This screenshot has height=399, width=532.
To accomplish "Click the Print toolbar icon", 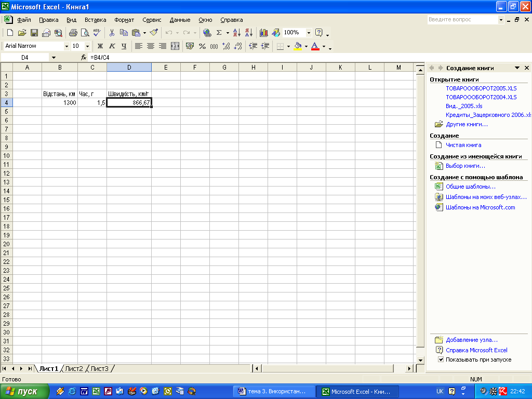I will 73,33.
